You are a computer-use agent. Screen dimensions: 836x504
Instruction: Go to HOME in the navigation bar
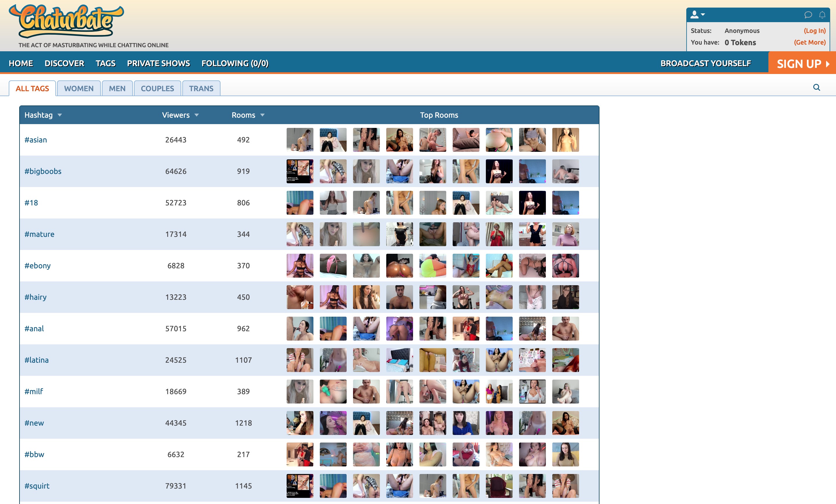point(21,64)
